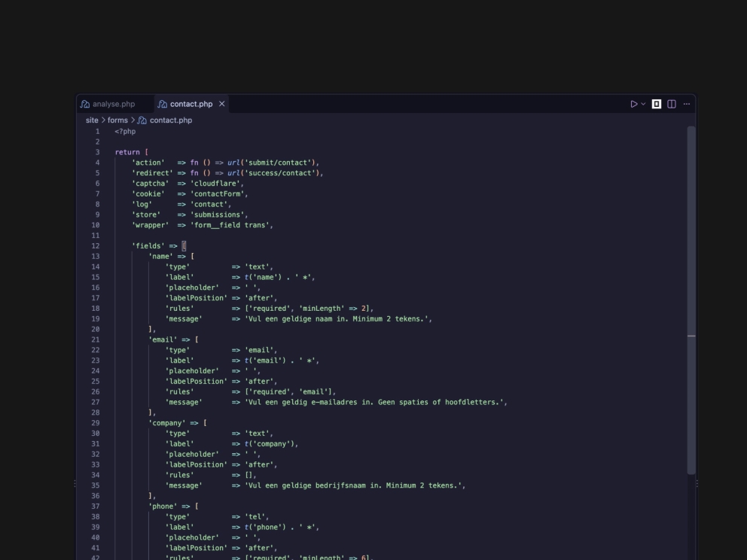Click the 'log' key on line 8
Viewport: 747px width, 560px height.
142,204
